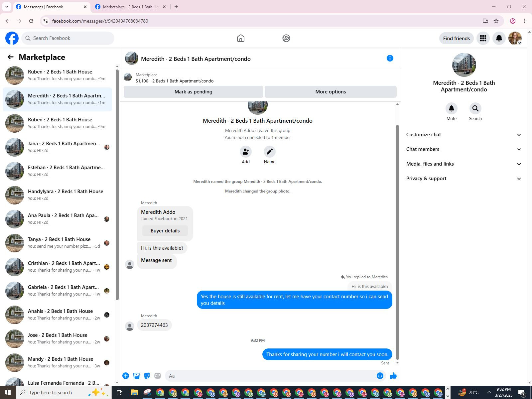
Task: Open conversation information icon
Action: 390,59
